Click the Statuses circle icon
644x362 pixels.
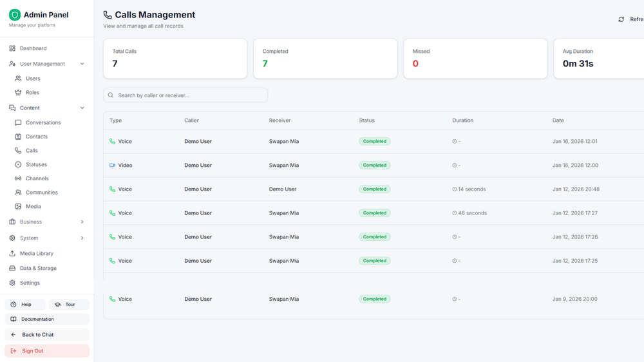[x=18, y=164]
